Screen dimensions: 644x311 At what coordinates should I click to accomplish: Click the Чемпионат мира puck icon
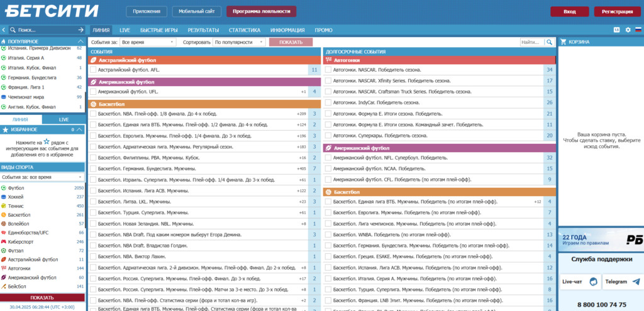[x=4, y=97]
